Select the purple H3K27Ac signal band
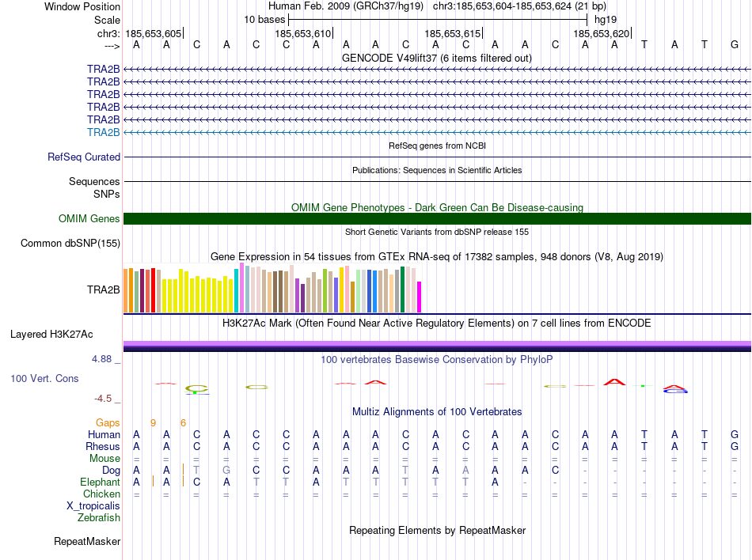Image resolution: width=752 pixels, height=560 pixels. click(437, 344)
